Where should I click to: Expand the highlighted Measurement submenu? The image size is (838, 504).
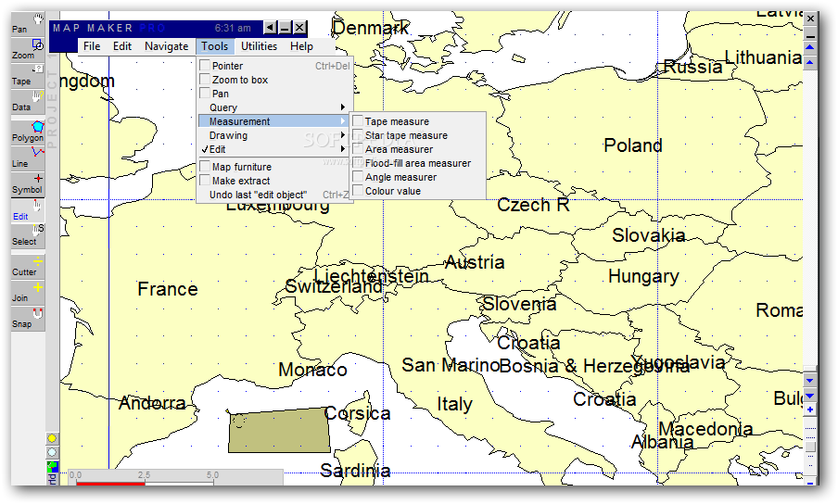pos(274,121)
